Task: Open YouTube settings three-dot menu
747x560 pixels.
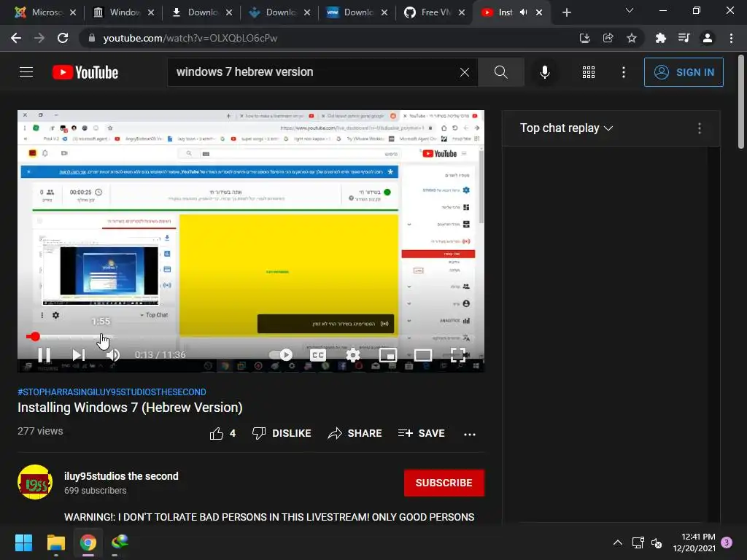Action: coord(624,72)
